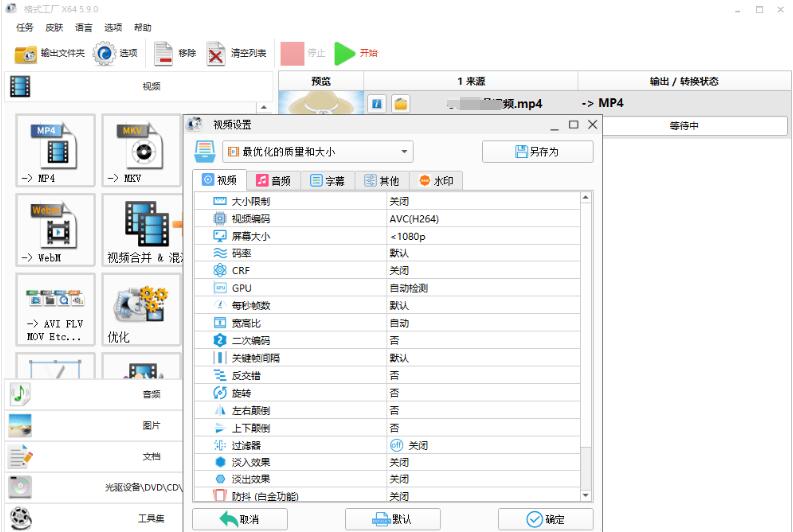Switch to the 字幕 tab
Screen dimensions: 793x532
pos(328,181)
